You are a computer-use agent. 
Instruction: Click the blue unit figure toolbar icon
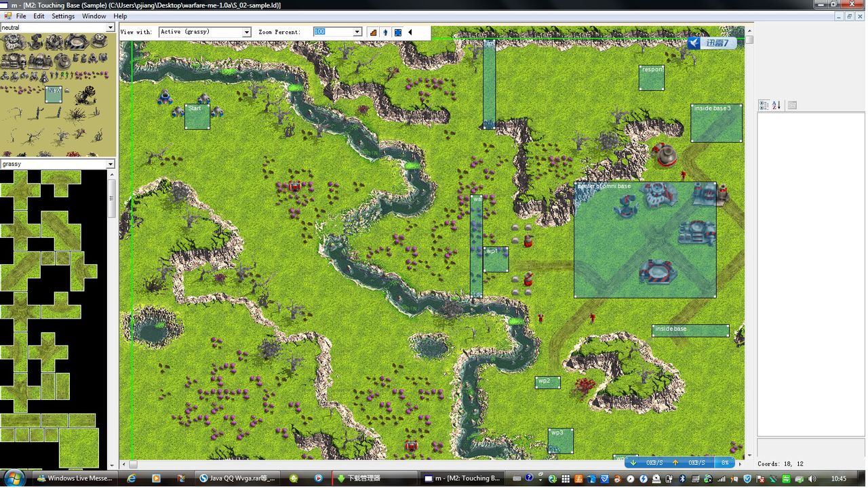[385, 33]
